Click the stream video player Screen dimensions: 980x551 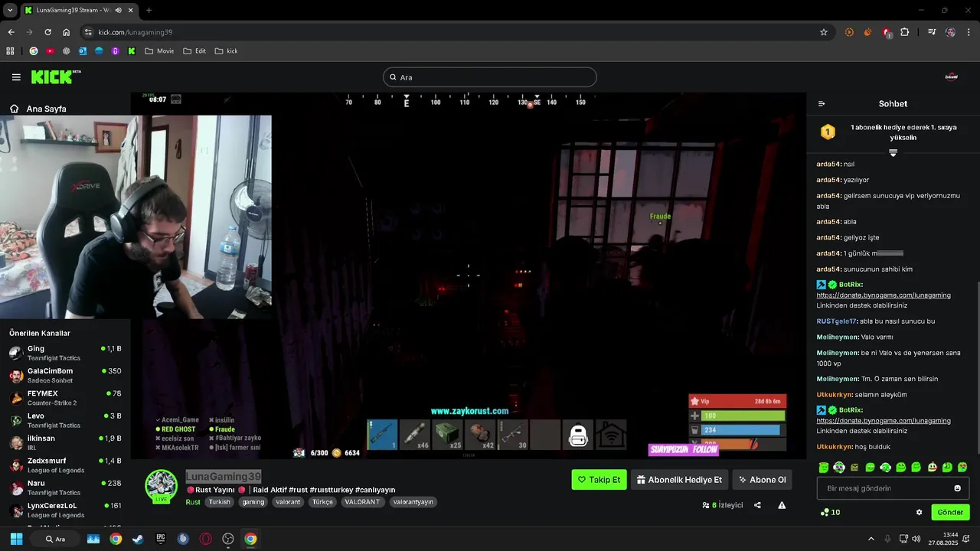click(468, 275)
